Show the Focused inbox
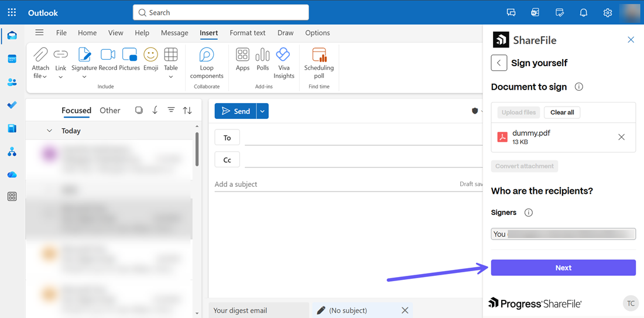This screenshot has height=318, width=644. pos(76,110)
